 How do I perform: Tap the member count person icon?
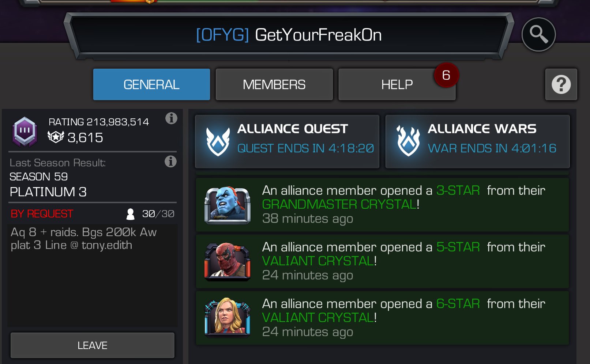[130, 214]
